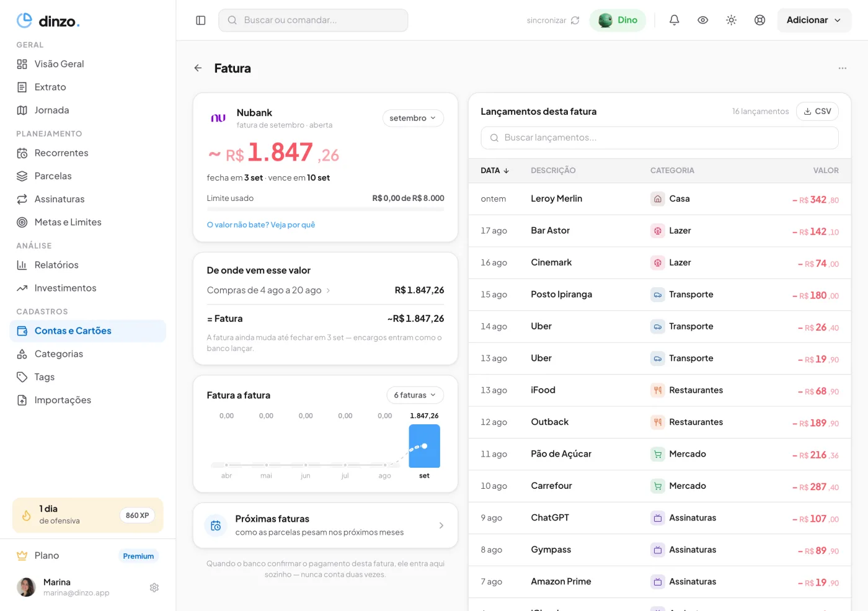Click the Próximas faturas calendar icon
868x611 pixels.
(x=216, y=525)
